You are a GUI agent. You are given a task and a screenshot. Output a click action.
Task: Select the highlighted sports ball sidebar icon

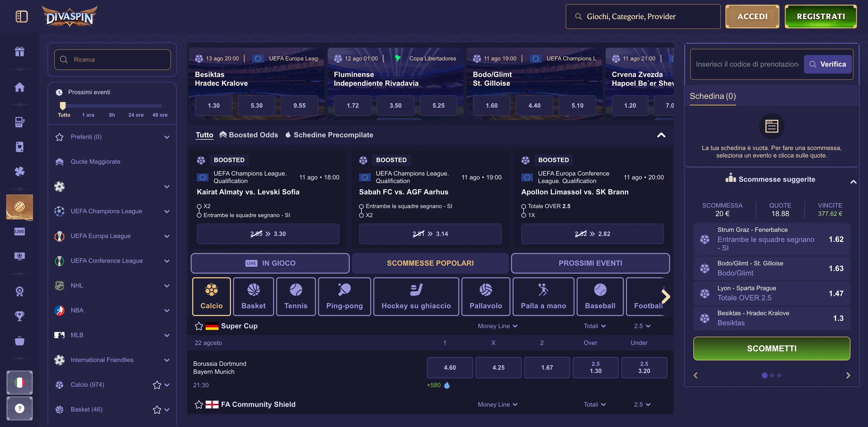[20, 207]
